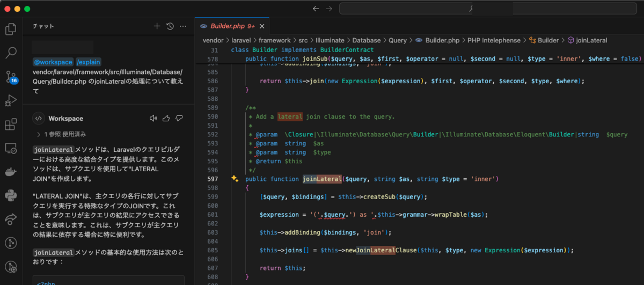Open Source Control view with 16 badge

tap(11, 76)
